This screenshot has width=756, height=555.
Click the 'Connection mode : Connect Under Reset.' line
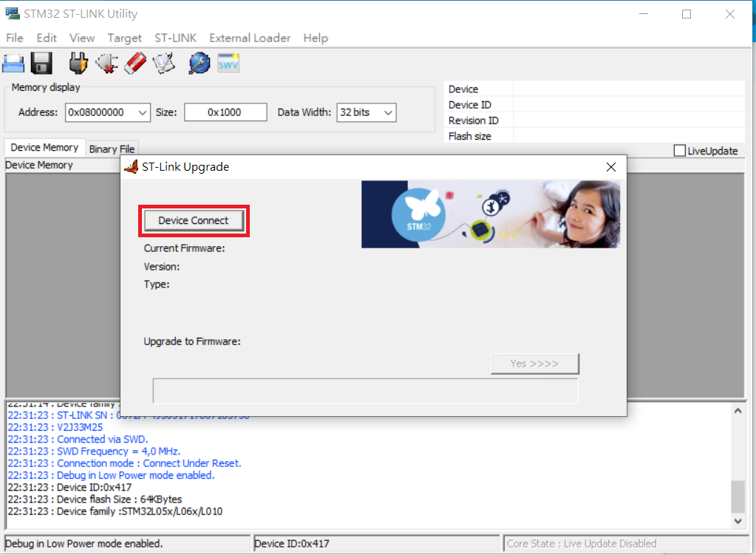[x=124, y=463]
